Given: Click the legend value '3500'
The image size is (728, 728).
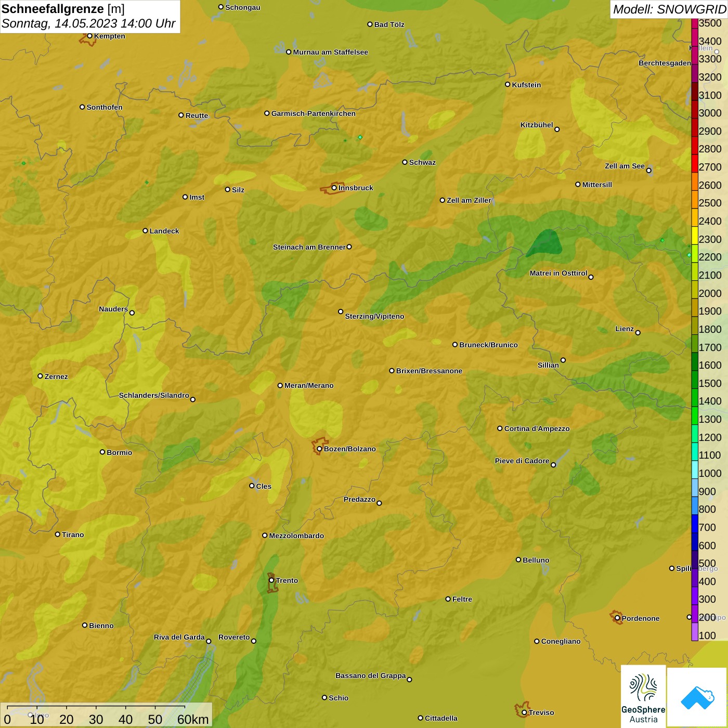Looking at the screenshot, I should click(x=710, y=23).
